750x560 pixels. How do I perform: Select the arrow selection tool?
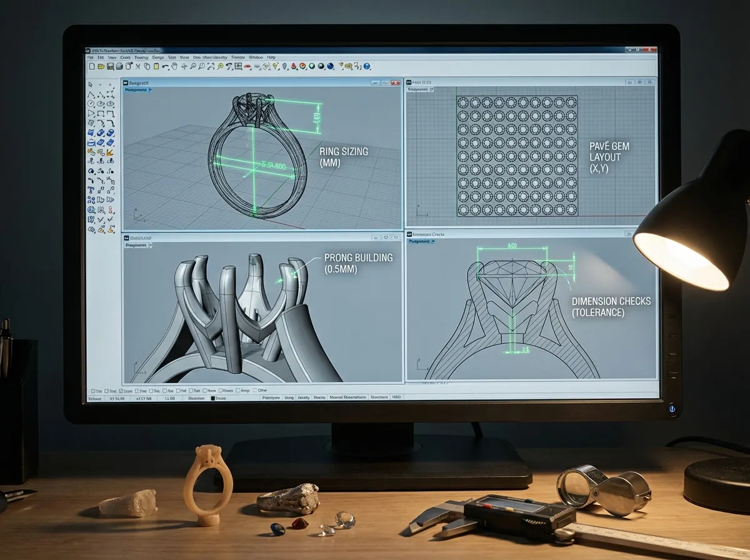click(x=90, y=84)
